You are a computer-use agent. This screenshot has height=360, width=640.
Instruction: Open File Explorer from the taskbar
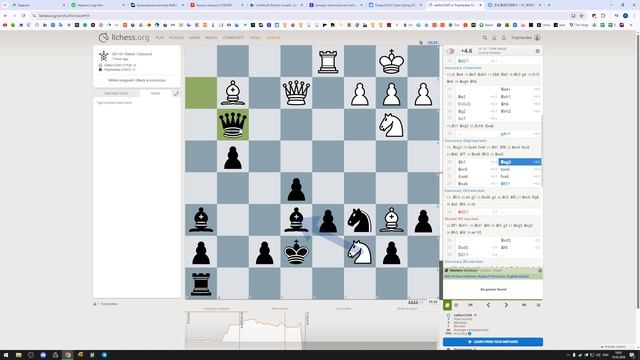tap(18, 355)
